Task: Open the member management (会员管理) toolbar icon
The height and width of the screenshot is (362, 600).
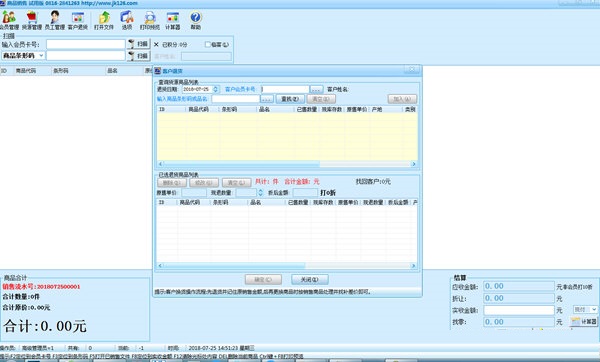Action: 9,20
